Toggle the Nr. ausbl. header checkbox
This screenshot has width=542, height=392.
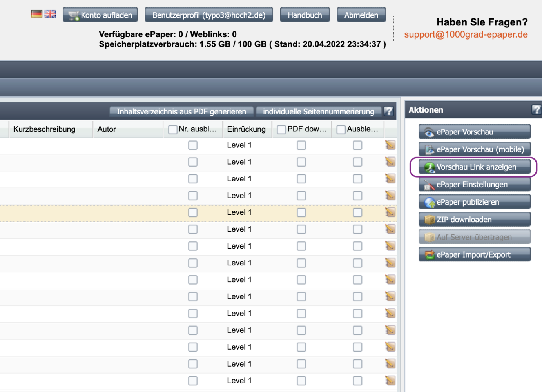(x=172, y=129)
